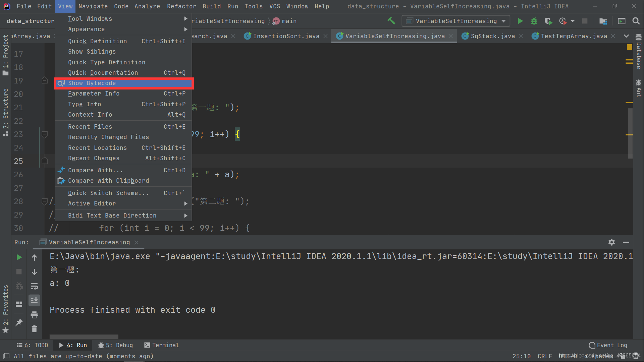The width and height of the screenshot is (644, 362).
Task: Open Search Everywhere magnifier icon
Action: [636, 21]
